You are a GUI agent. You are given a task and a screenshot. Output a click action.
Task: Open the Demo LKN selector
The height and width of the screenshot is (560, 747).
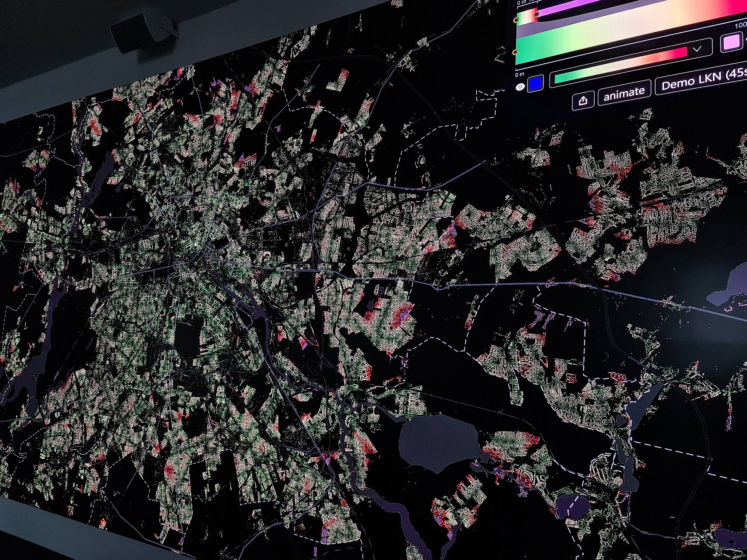tap(702, 79)
